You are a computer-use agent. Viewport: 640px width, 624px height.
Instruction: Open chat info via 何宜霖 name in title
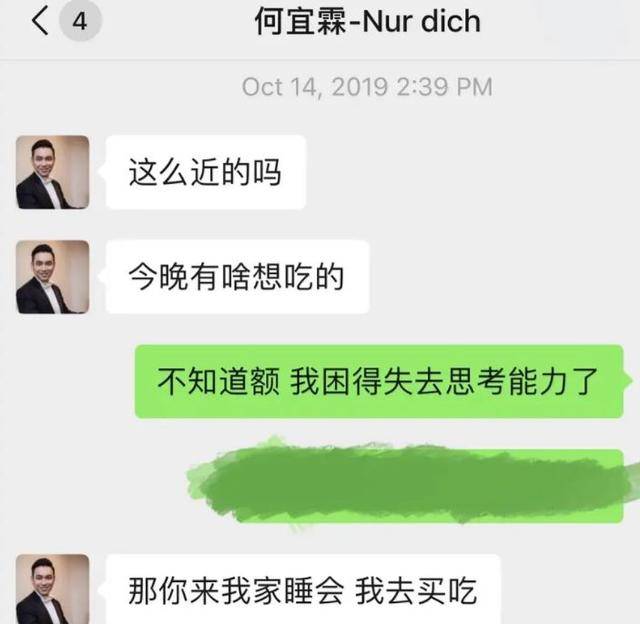click(301, 21)
